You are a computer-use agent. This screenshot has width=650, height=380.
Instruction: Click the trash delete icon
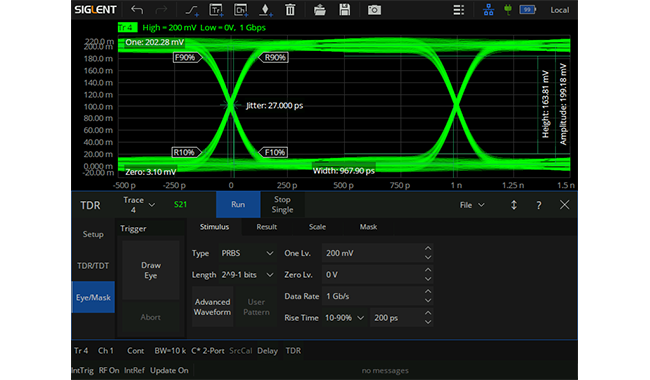coord(290,10)
